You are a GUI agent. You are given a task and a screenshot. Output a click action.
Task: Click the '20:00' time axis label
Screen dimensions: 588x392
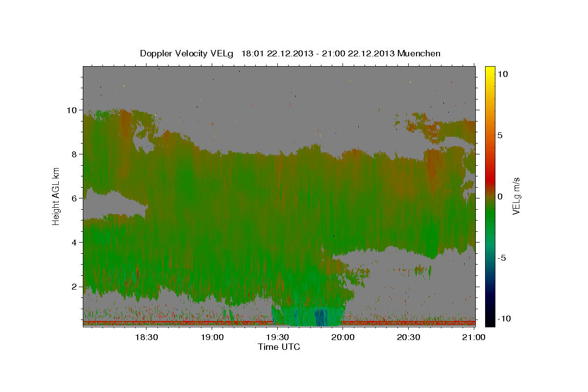click(343, 337)
